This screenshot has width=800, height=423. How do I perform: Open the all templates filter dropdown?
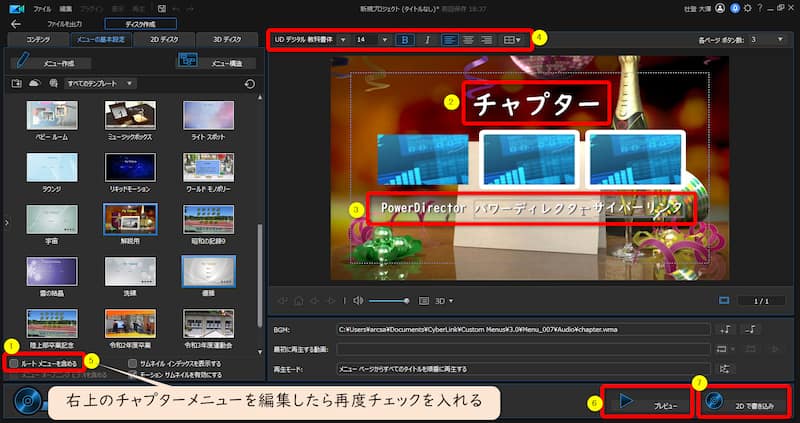point(100,84)
